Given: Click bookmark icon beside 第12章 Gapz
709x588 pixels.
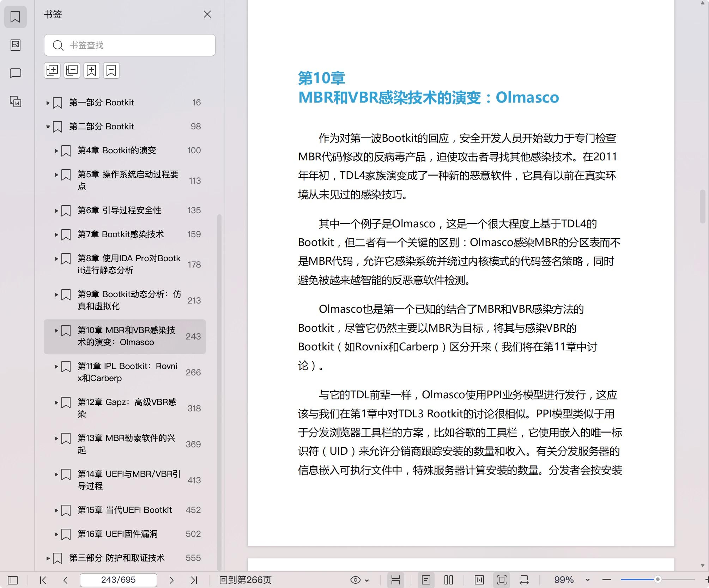Looking at the screenshot, I should [66, 403].
